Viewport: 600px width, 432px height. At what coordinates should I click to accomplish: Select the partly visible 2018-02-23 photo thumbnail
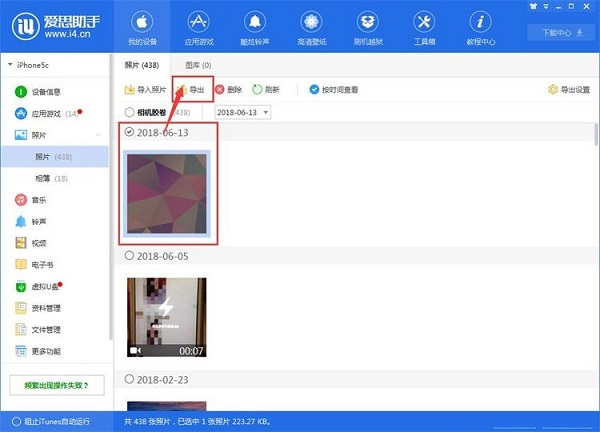pyautogui.click(x=166, y=406)
